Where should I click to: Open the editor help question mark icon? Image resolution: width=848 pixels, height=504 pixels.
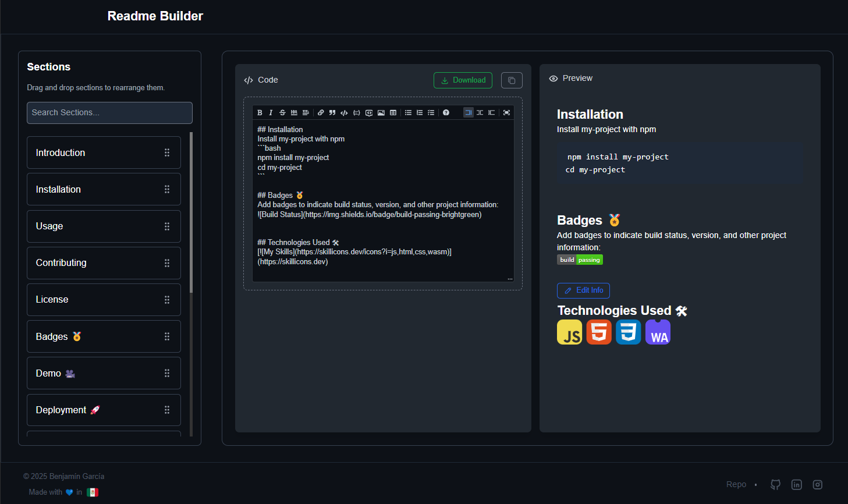[x=446, y=113]
